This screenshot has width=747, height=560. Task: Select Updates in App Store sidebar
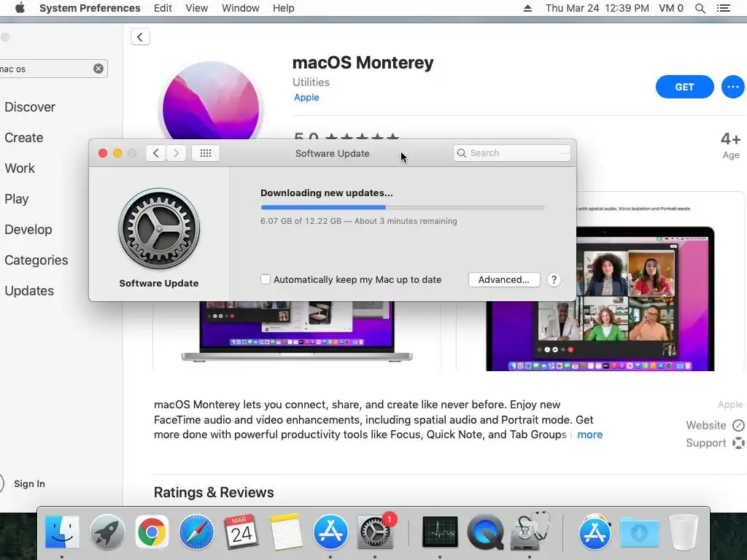tap(29, 290)
